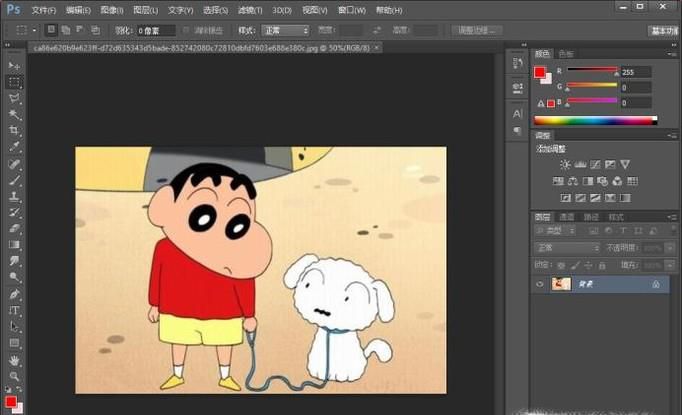The height and width of the screenshot is (415, 682).
Task: Toggle the type layers filter (T)
Action: 623,231
